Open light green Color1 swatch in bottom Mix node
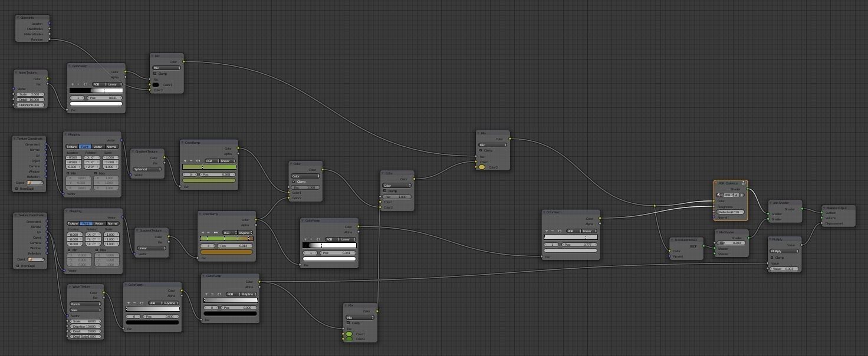This screenshot has width=868, height=356. tap(349, 334)
